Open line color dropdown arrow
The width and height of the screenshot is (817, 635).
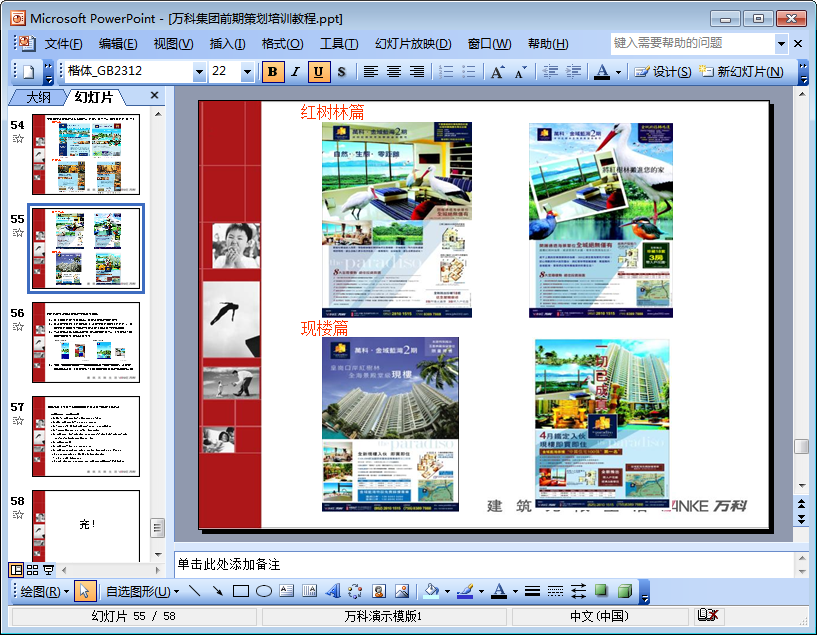coord(481,592)
